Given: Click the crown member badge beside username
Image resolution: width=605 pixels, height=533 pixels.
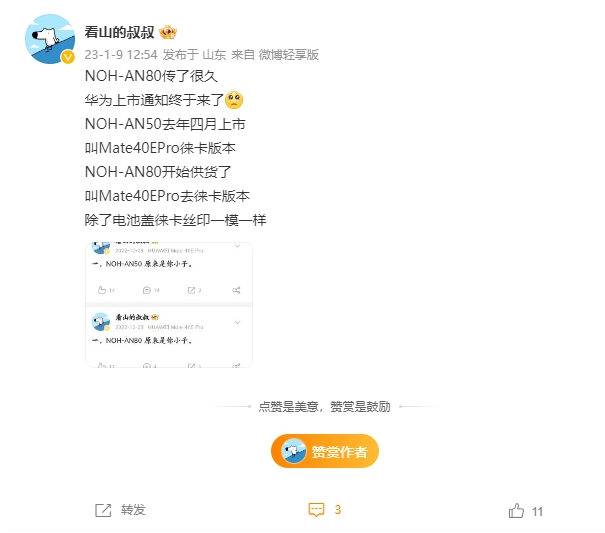Looking at the screenshot, I should coord(168,32).
